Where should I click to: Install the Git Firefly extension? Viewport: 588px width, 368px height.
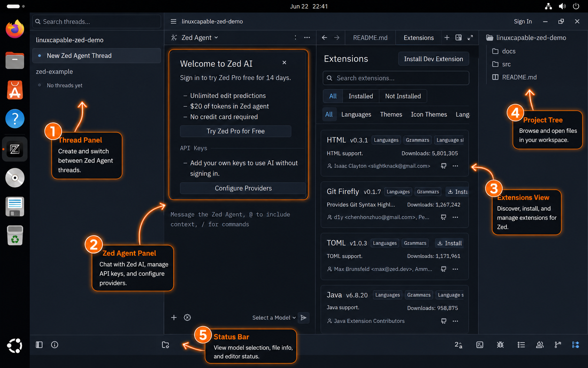[x=457, y=192]
